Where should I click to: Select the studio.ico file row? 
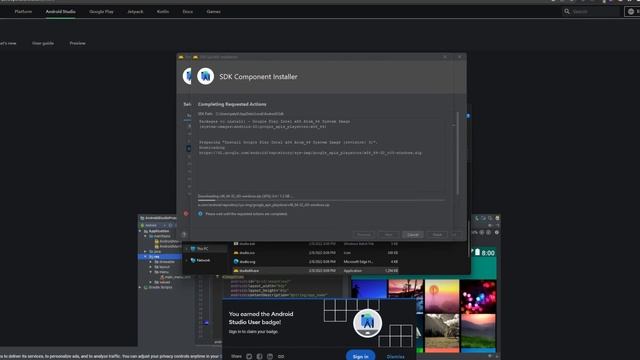tap(315, 253)
